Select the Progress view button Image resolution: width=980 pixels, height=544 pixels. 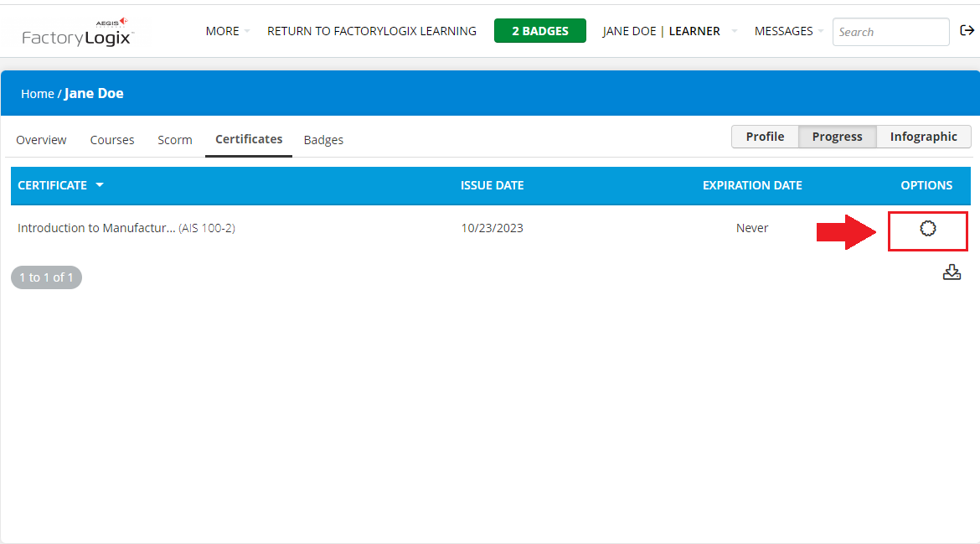[837, 136]
